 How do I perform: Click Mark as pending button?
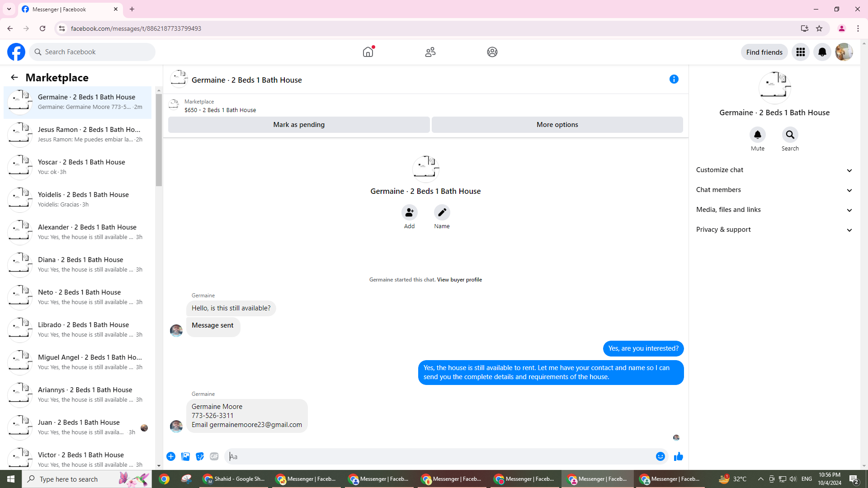(x=299, y=125)
